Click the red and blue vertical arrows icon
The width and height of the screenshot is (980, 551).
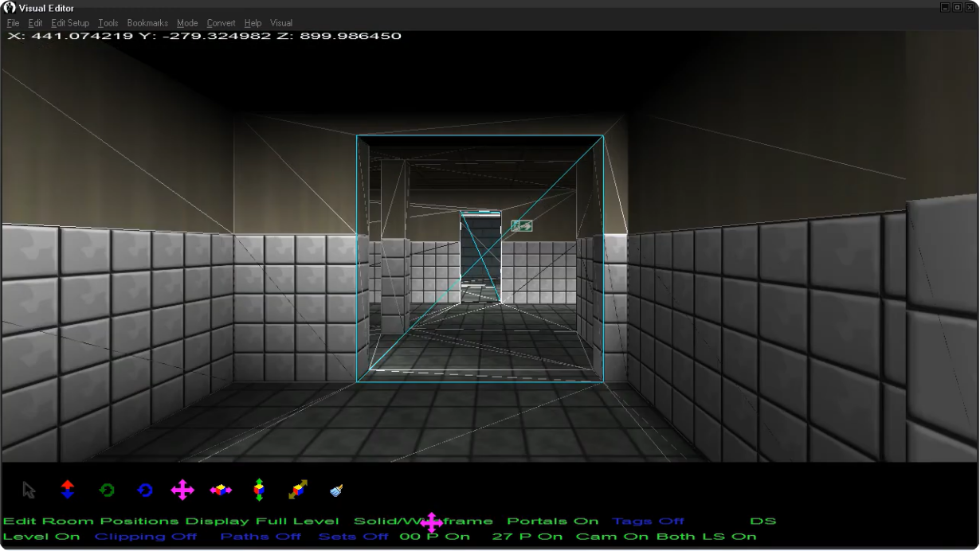pyautogui.click(x=68, y=490)
